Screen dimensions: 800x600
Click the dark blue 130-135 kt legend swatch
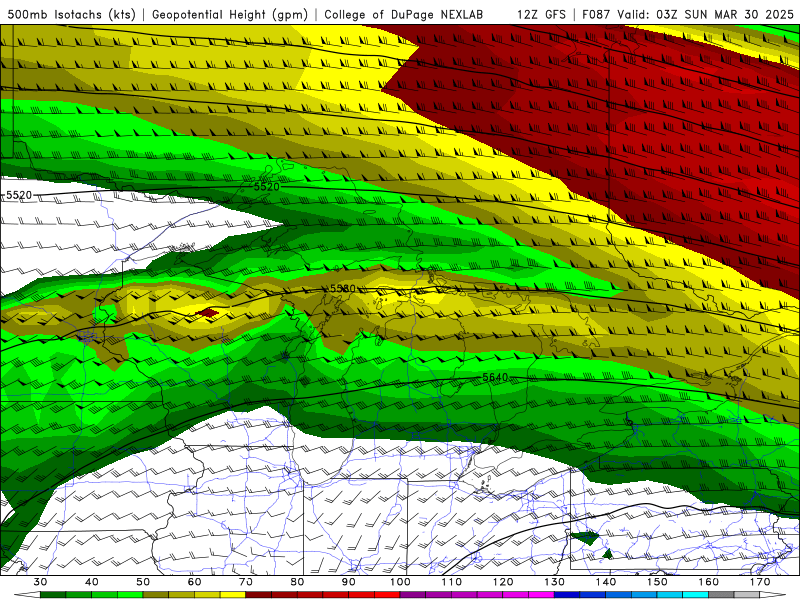point(567,594)
